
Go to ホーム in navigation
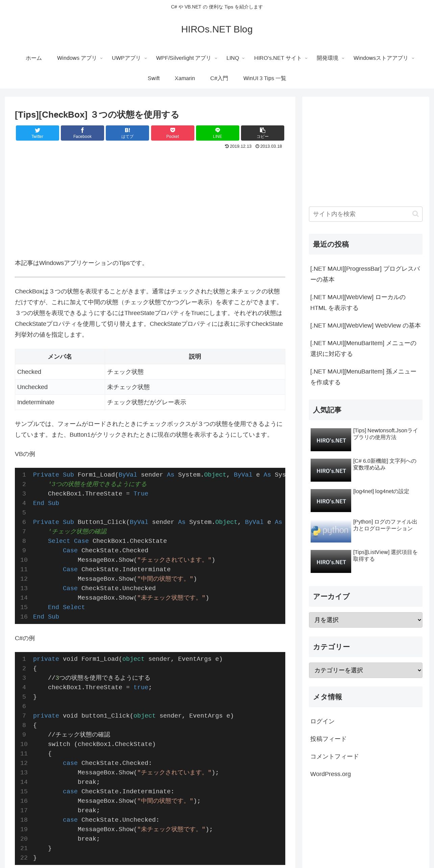point(34,58)
